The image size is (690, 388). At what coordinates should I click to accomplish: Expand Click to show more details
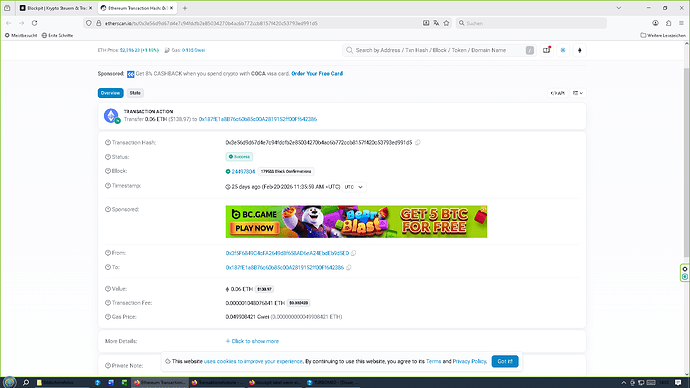tap(252, 341)
